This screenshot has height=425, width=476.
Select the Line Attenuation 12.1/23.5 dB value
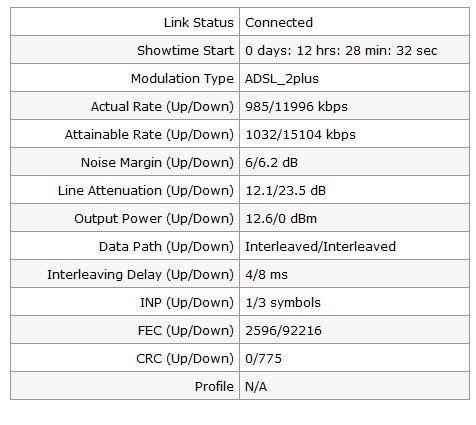point(285,191)
